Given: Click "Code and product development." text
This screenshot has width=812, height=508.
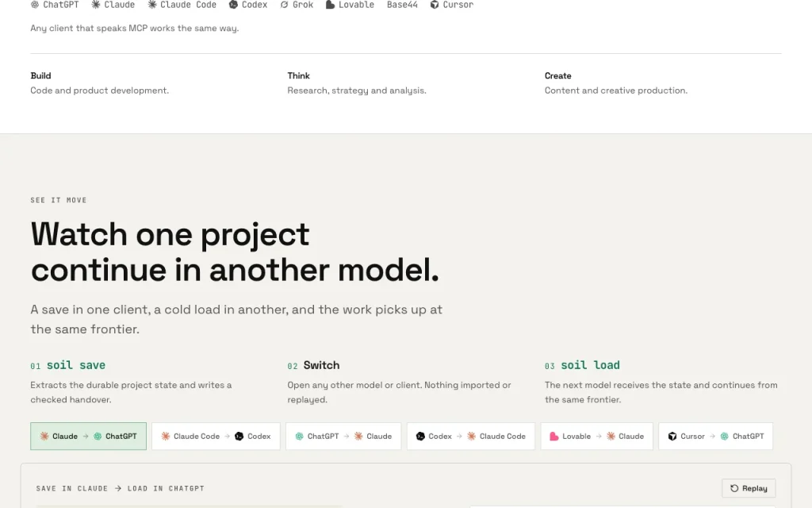Looking at the screenshot, I should [100, 90].
